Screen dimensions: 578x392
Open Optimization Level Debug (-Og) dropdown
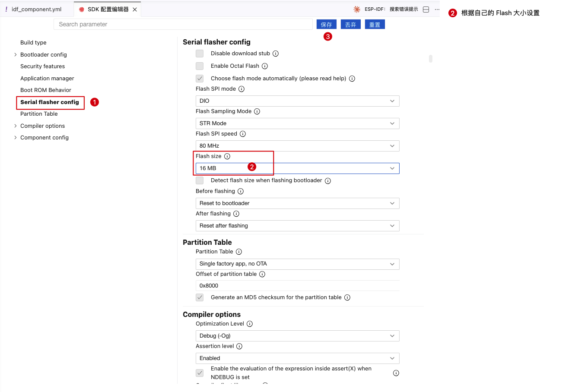click(298, 336)
